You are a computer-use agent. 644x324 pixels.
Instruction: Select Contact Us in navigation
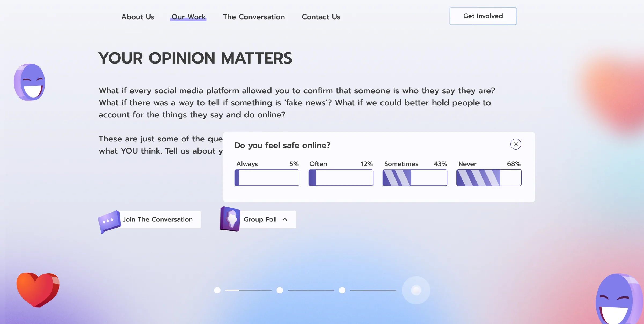click(321, 17)
